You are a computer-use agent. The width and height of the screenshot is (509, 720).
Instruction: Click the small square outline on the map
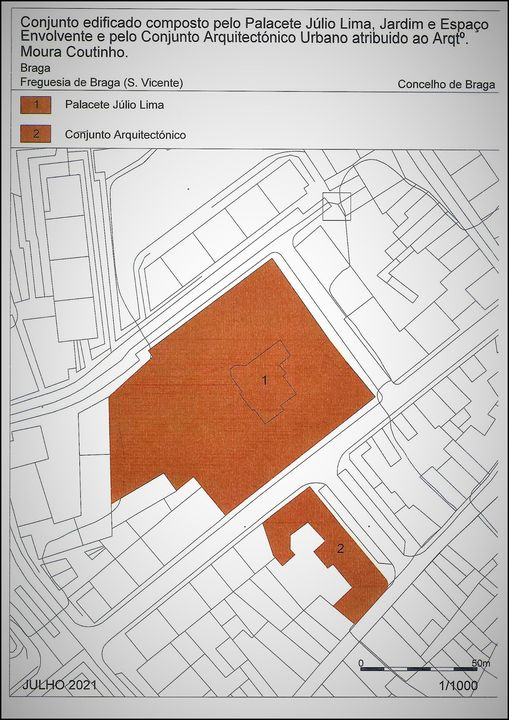coord(337,206)
